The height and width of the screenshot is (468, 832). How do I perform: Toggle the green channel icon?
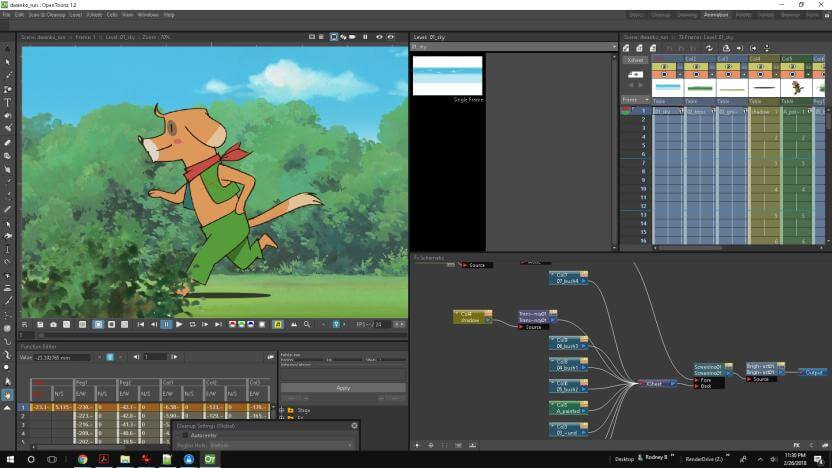click(x=241, y=324)
